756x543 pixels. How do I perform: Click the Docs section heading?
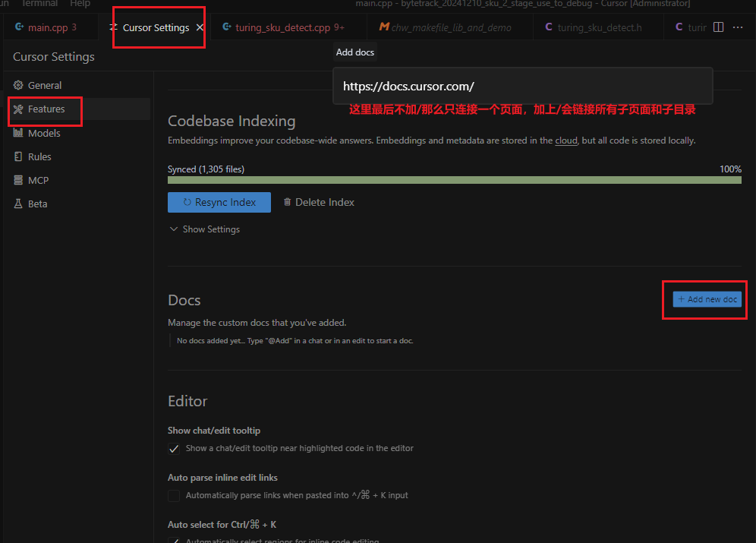184,301
